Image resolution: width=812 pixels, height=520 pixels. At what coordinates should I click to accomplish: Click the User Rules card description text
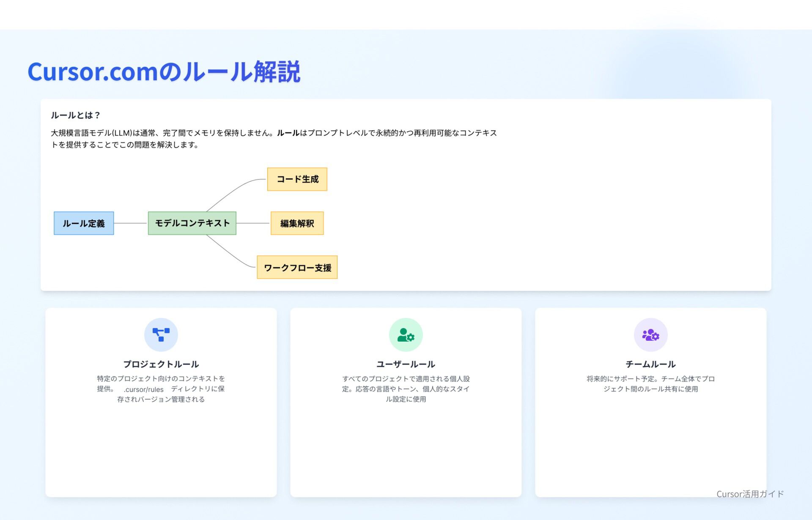coord(406,389)
